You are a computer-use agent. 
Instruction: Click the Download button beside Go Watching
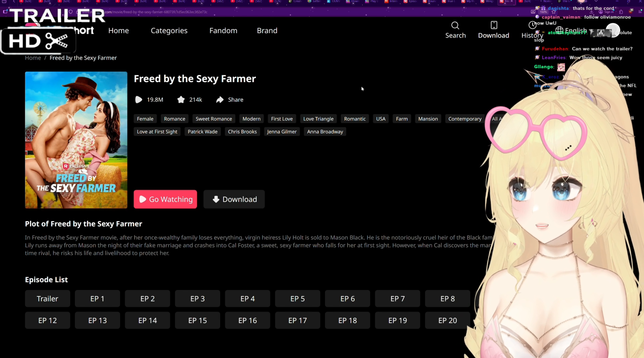(234, 199)
